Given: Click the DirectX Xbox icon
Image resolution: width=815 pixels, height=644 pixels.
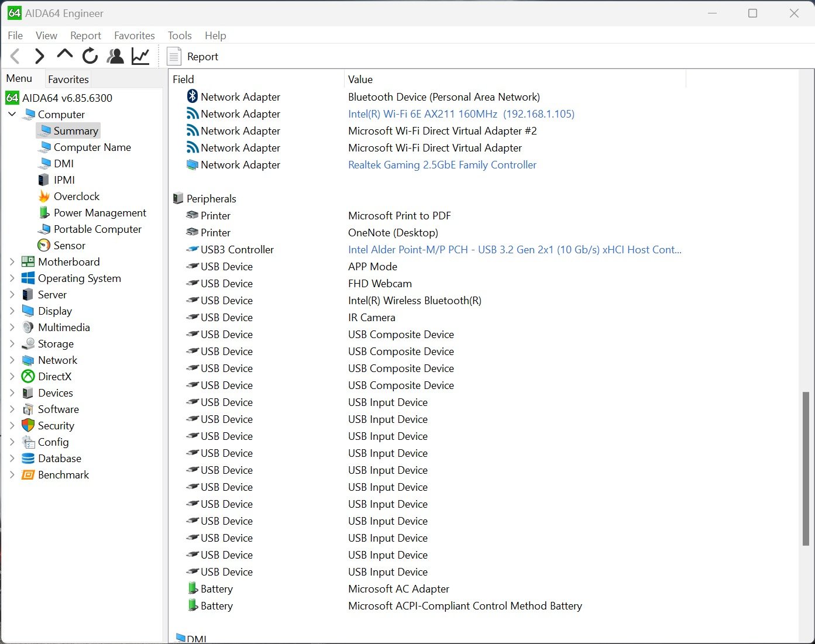Looking at the screenshot, I should [28, 377].
